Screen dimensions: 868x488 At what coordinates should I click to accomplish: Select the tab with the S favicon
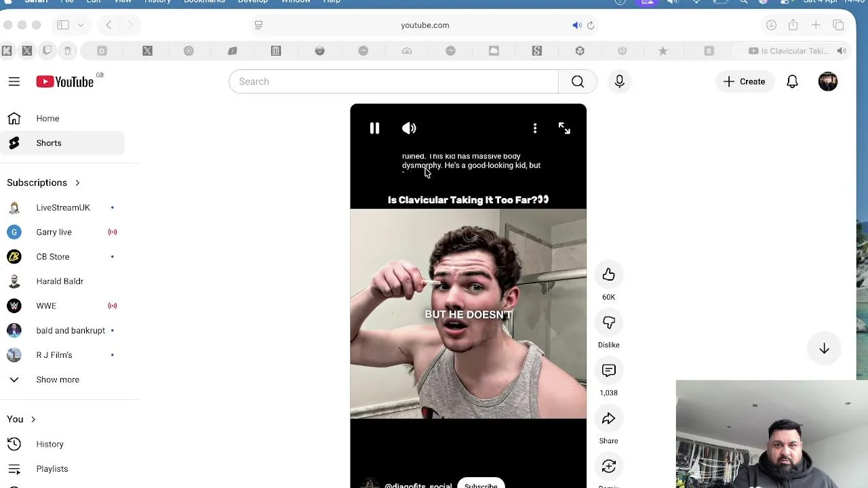(x=536, y=51)
